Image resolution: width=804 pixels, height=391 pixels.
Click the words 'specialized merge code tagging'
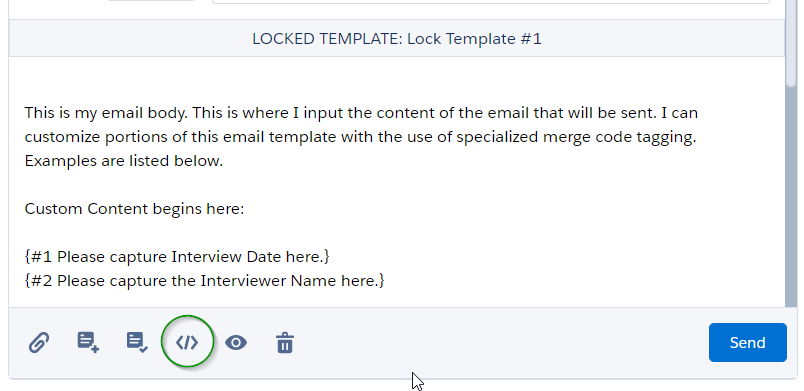coord(576,137)
